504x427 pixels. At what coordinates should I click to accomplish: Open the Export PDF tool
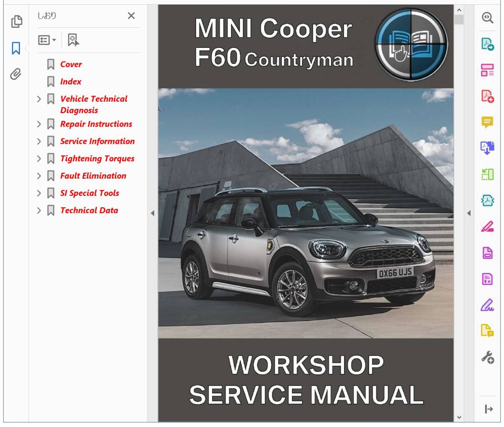click(487, 44)
